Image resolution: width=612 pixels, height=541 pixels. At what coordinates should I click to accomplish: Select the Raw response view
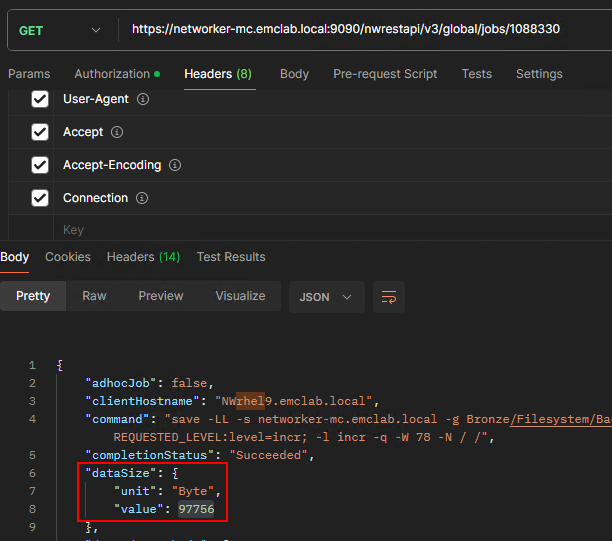point(94,296)
